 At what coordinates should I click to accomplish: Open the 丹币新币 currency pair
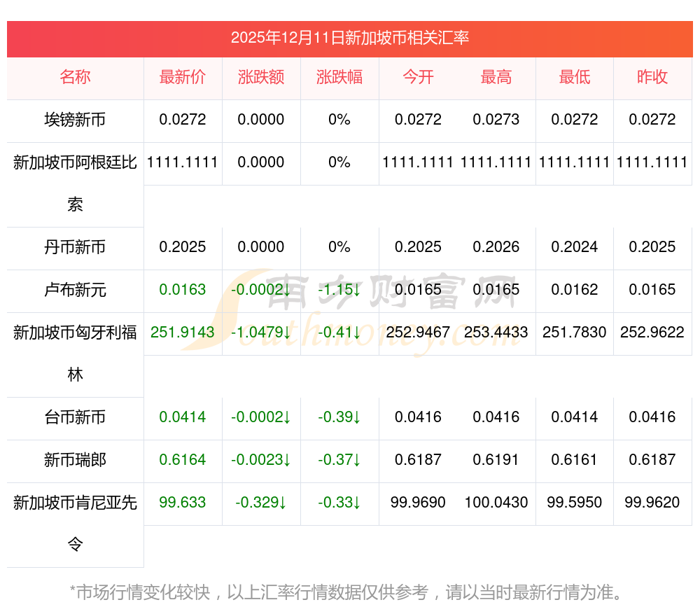[75, 247]
